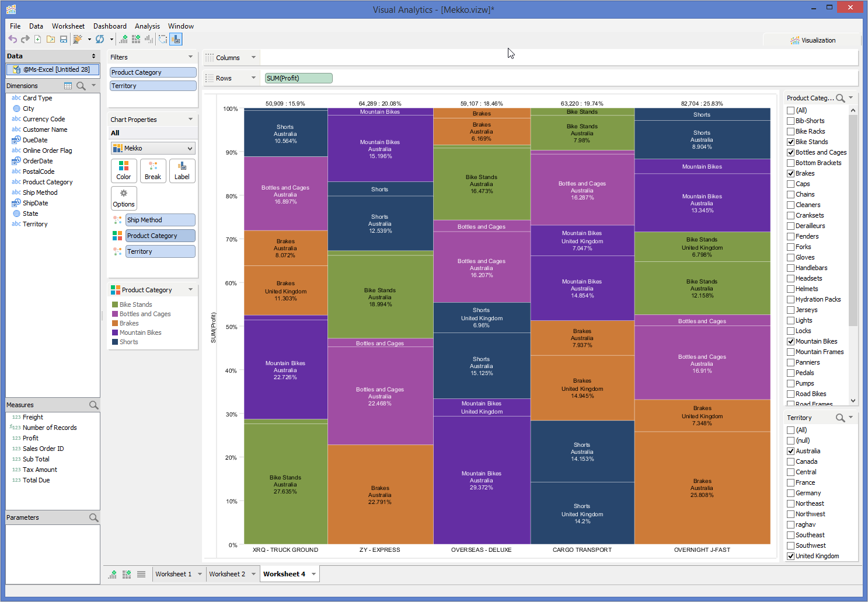Image resolution: width=868 pixels, height=602 pixels.
Task: Create a new file with toolbar icon
Action: [38, 39]
